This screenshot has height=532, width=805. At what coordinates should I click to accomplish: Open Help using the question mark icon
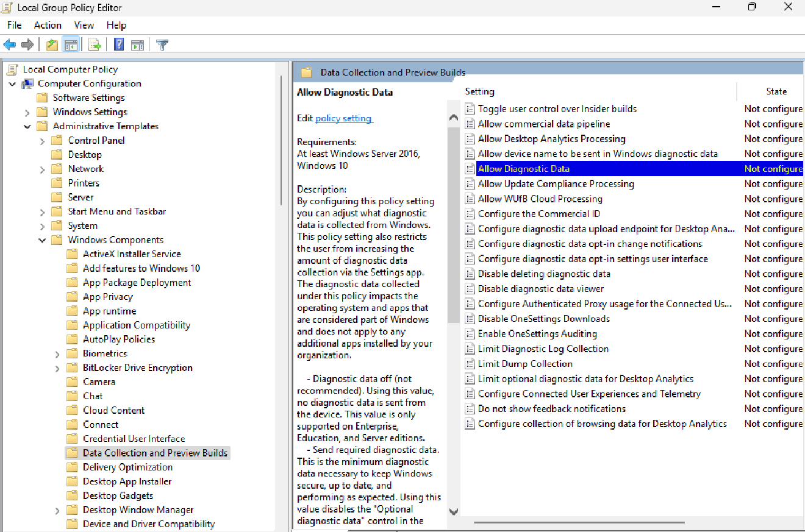point(118,44)
